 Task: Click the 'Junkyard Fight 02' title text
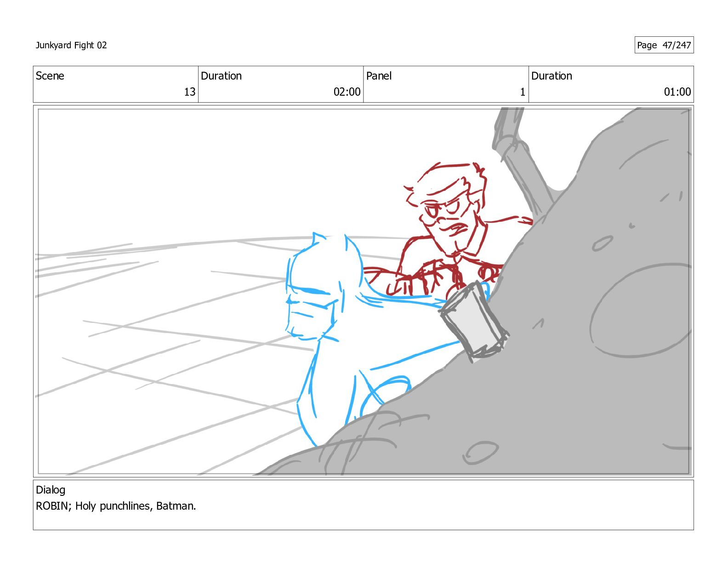click(x=71, y=45)
